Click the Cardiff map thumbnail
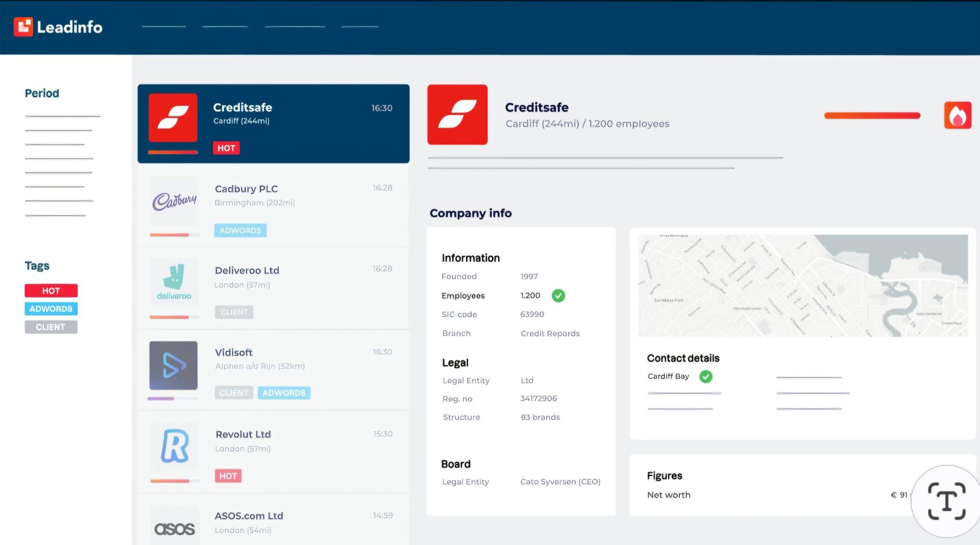This screenshot has height=545, width=980. [803, 285]
